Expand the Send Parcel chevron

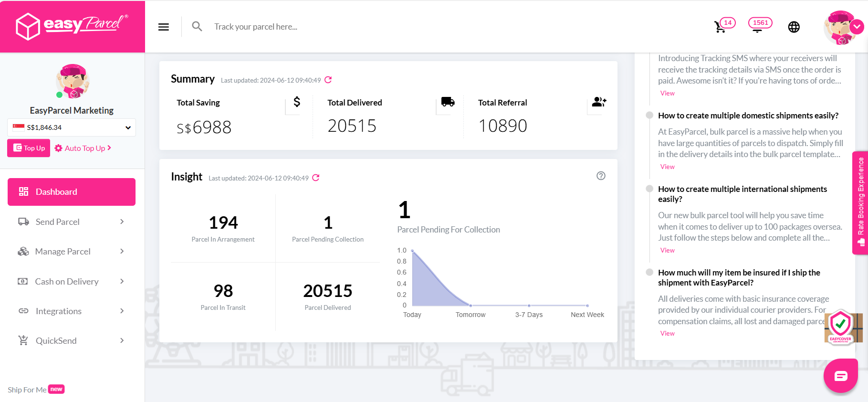point(122,222)
